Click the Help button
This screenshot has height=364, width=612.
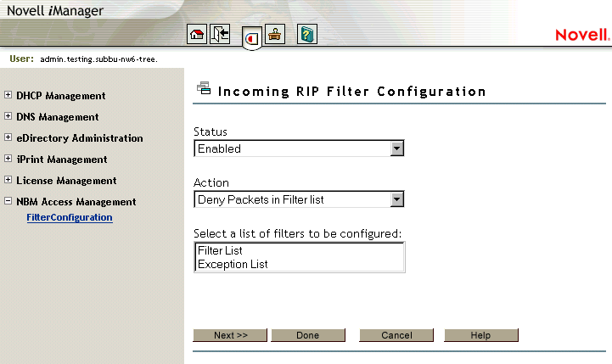[x=480, y=335]
